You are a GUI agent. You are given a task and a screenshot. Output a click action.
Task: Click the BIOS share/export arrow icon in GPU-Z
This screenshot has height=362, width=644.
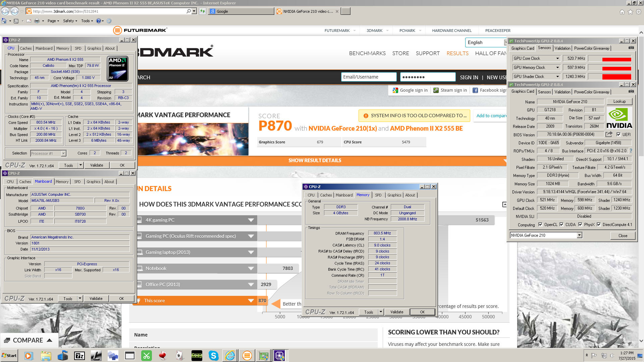[x=609, y=134]
